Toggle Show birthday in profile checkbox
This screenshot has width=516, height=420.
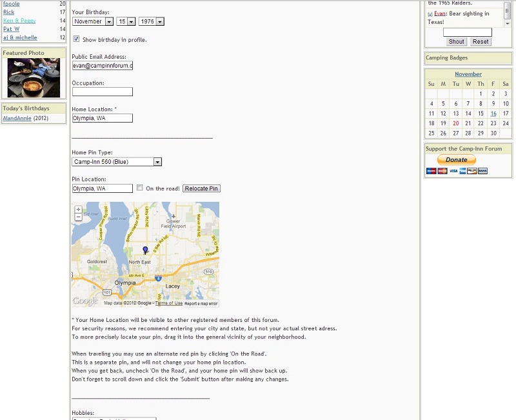click(76, 39)
